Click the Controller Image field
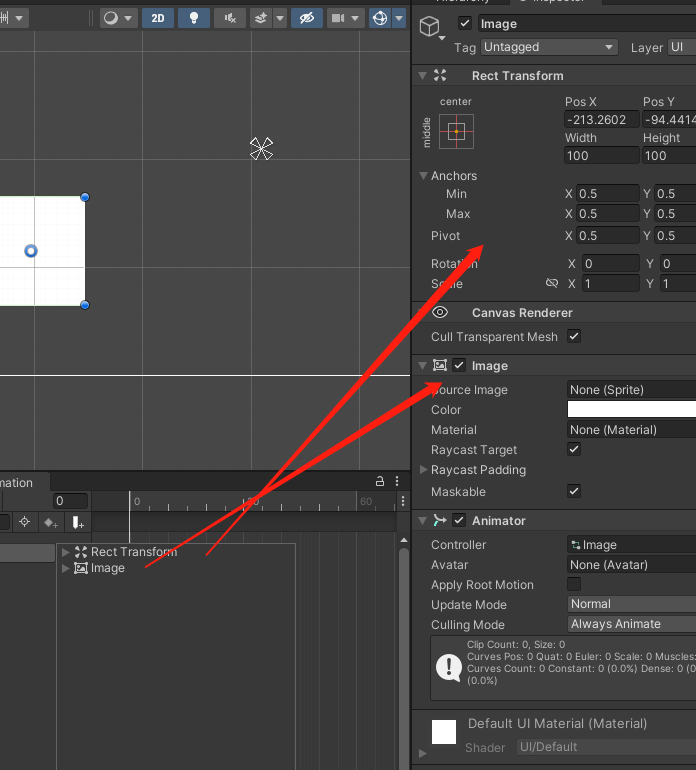Viewport: 696px width, 770px height. click(632, 545)
